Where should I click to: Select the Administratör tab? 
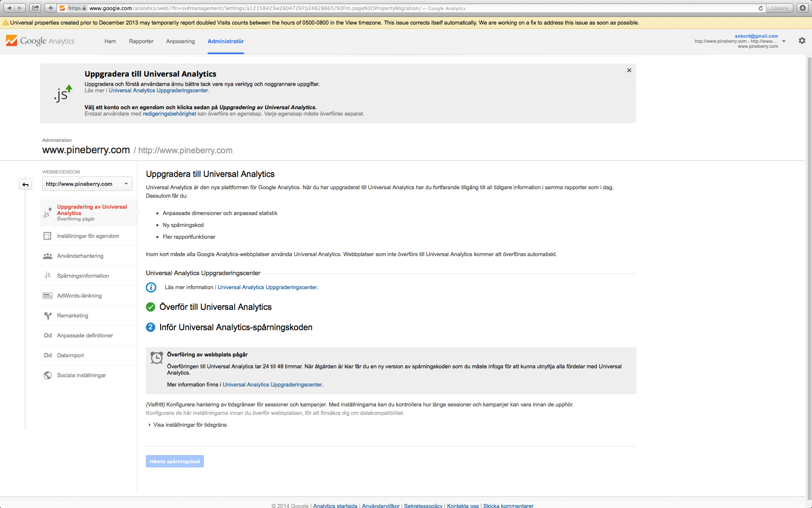[x=225, y=41]
